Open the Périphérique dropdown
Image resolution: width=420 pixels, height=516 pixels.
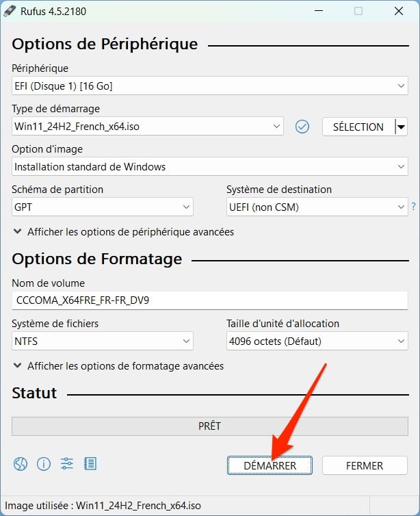pos(210,86)
